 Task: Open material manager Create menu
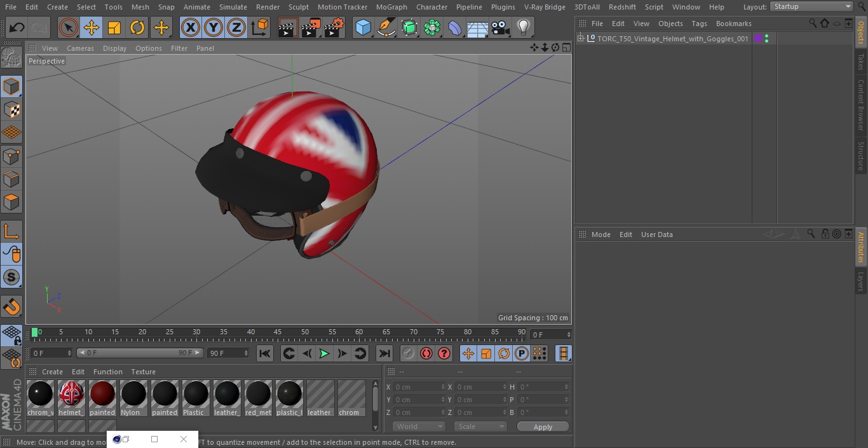[52, 372]
